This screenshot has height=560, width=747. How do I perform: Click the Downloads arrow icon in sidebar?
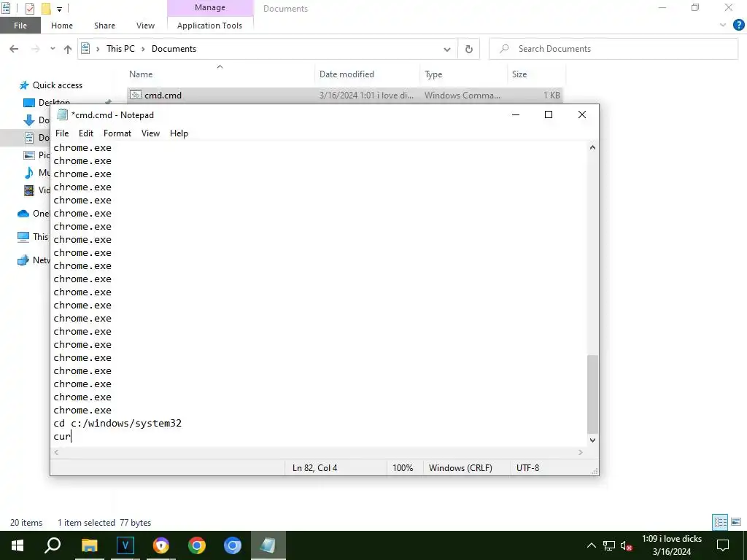29,120
